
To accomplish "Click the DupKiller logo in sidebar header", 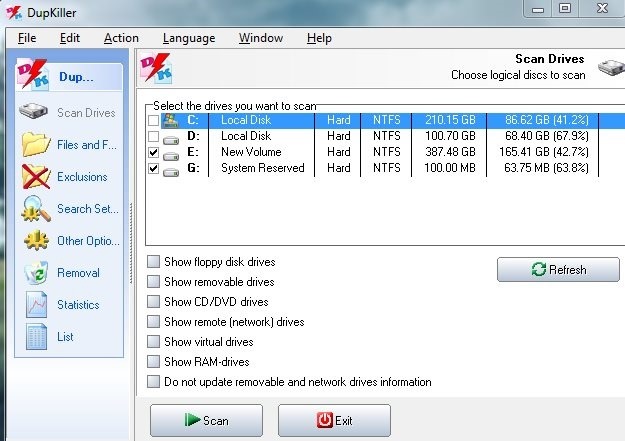I will [x=33, y=75].
